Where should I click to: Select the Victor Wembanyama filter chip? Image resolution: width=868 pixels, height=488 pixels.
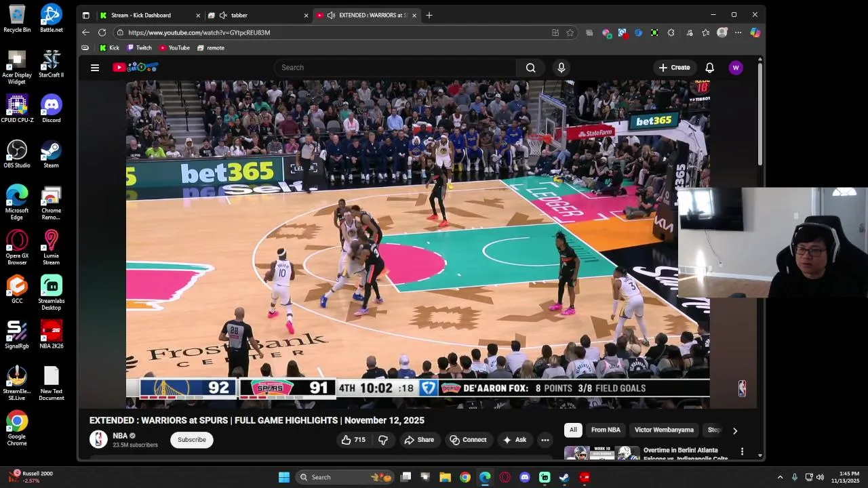point(664,430)
